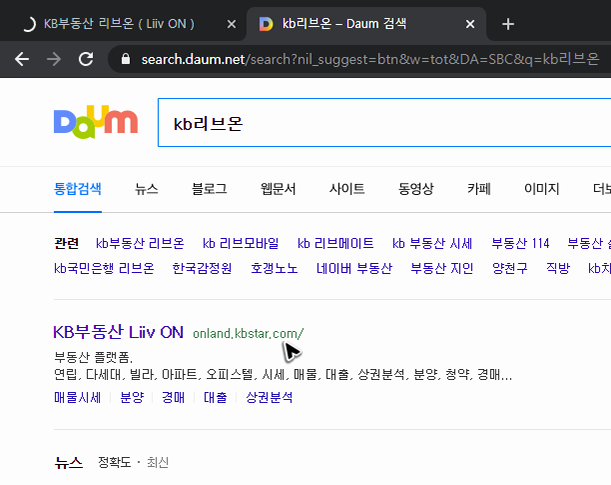611x485 pixels.
Task: Open the 경매 sublink
Action: 173,397
